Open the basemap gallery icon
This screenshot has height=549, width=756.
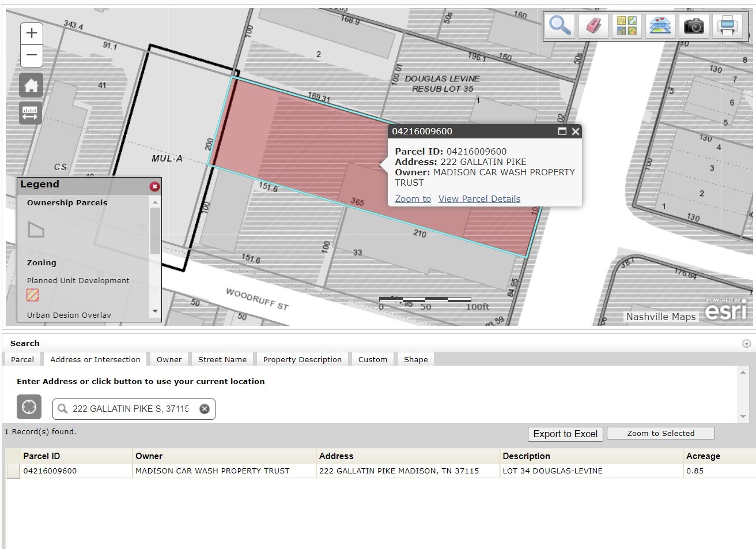click(626, 26)
